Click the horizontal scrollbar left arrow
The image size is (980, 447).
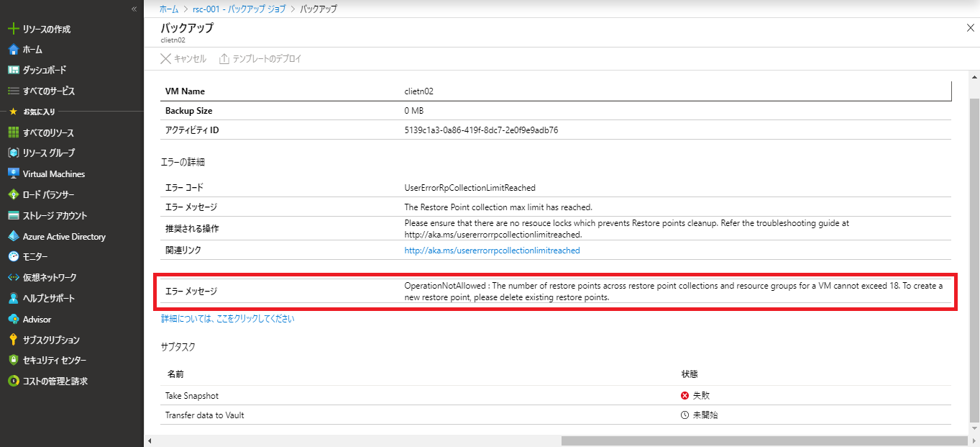click(x=150, y=441)
